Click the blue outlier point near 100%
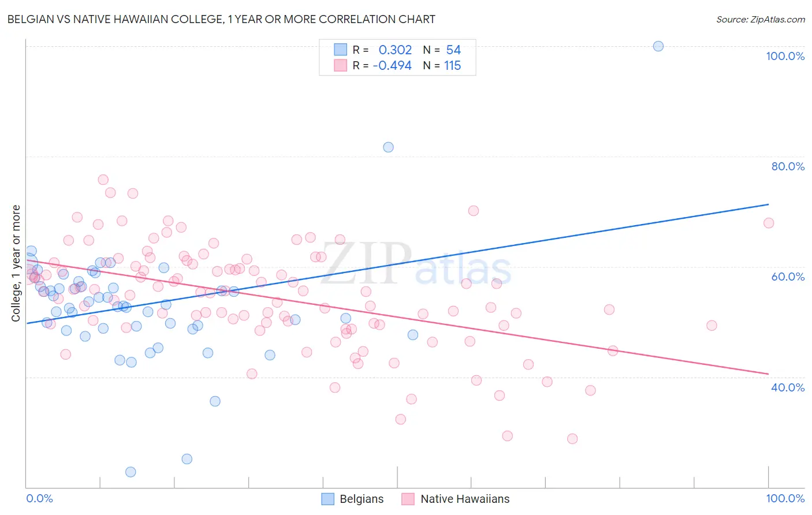812x515 pixels. [658, 46]
